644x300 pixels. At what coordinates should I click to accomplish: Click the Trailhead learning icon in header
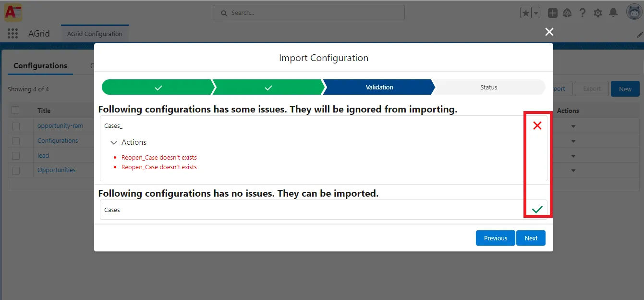(x=567, y=12)
